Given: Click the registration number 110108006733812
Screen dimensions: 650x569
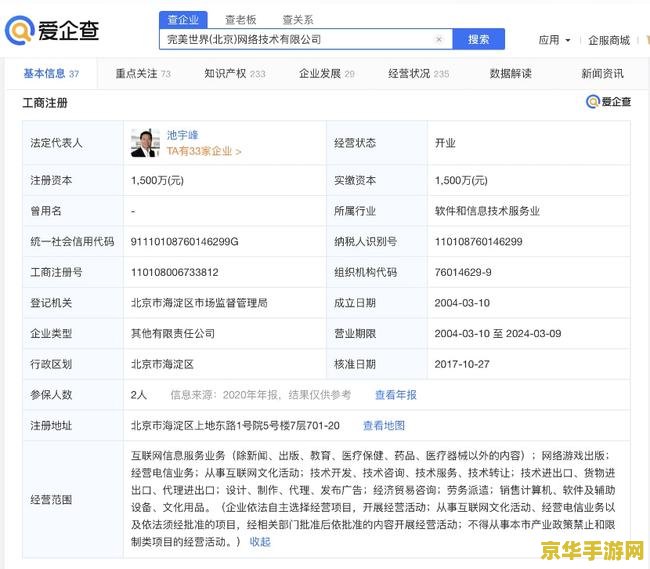Looking at the screenshot, I should [x=175, y=272].
